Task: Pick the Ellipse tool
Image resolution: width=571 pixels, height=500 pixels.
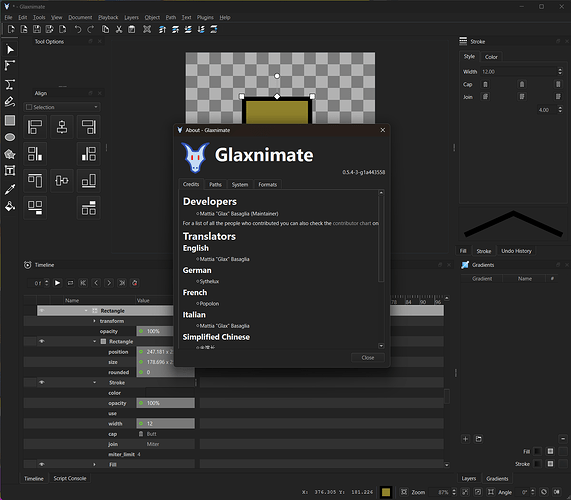Action: [10, 137]
